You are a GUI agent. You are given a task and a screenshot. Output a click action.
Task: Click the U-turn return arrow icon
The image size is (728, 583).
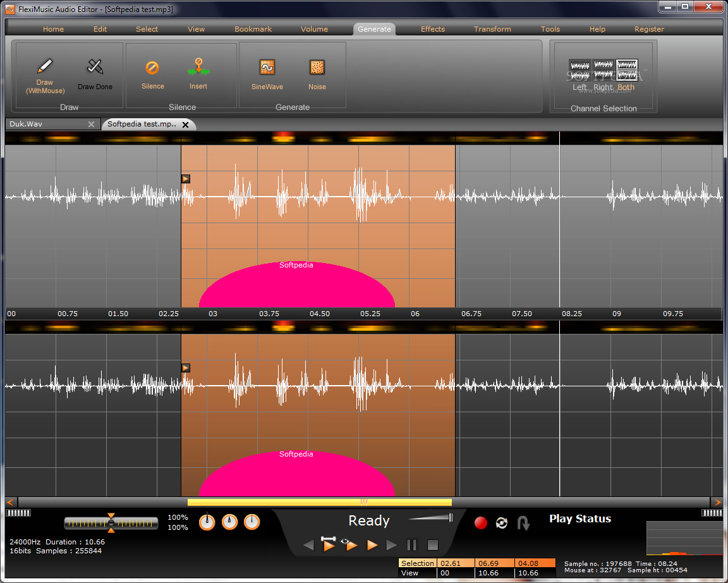[x=523, y=523]
